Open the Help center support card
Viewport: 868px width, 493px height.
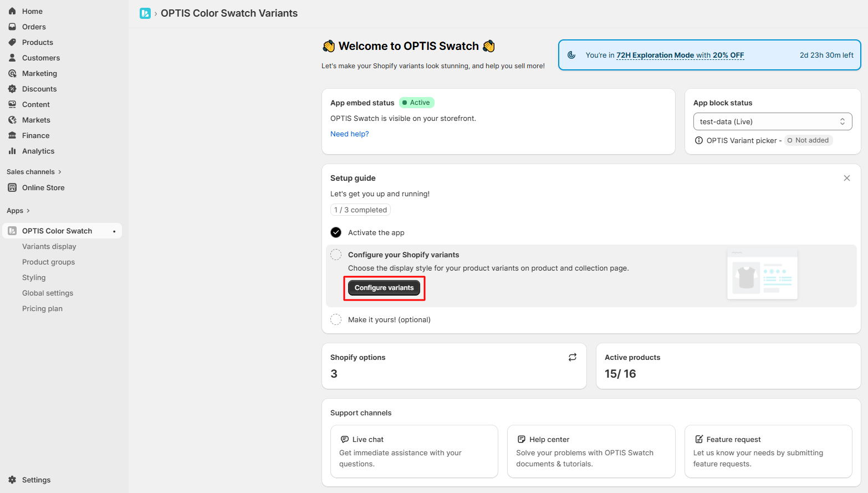[x=591, y=451]
